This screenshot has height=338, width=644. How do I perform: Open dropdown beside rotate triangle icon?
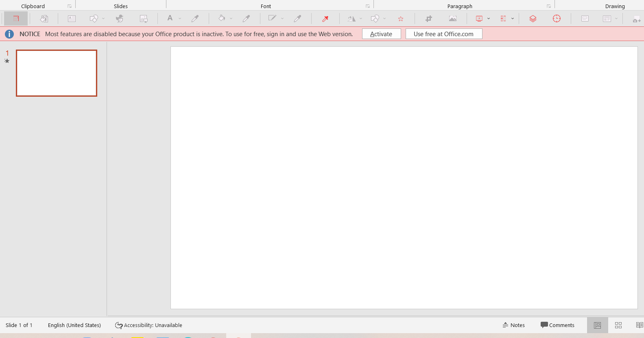(361, 19)
